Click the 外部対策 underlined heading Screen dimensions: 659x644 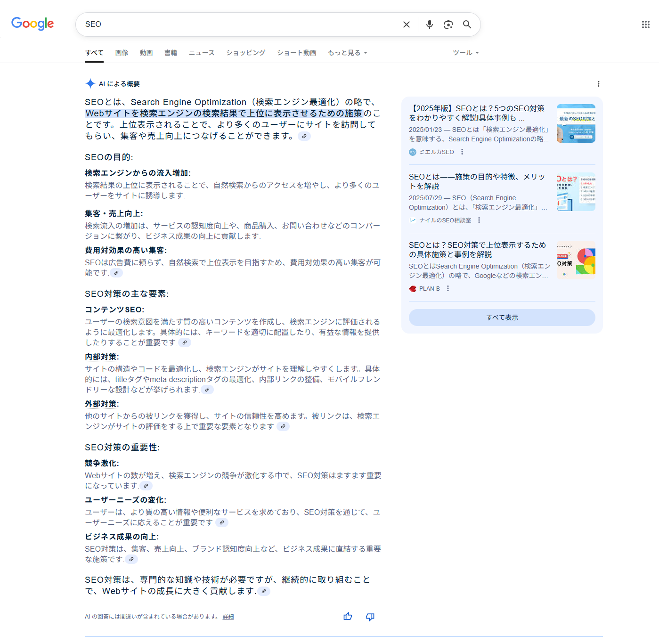101,404
